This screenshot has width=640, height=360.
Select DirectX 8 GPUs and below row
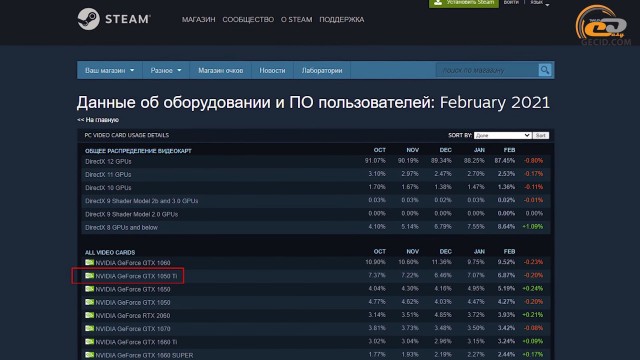pos(316,227)
